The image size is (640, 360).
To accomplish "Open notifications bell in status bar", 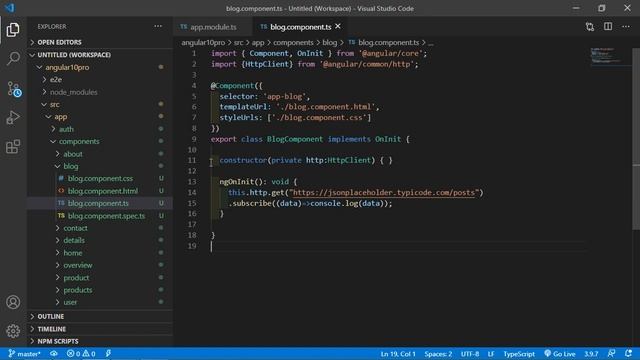I will click(628, 353).
